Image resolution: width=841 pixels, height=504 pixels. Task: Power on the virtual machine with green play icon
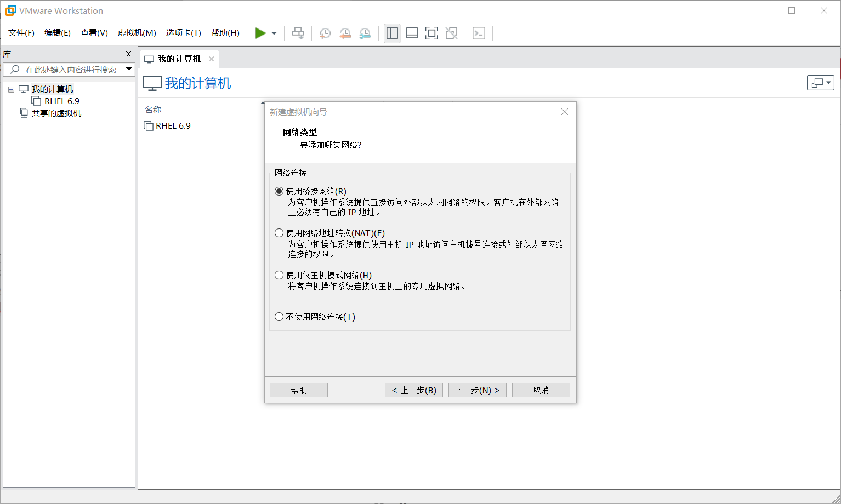(x=261, y=33)
